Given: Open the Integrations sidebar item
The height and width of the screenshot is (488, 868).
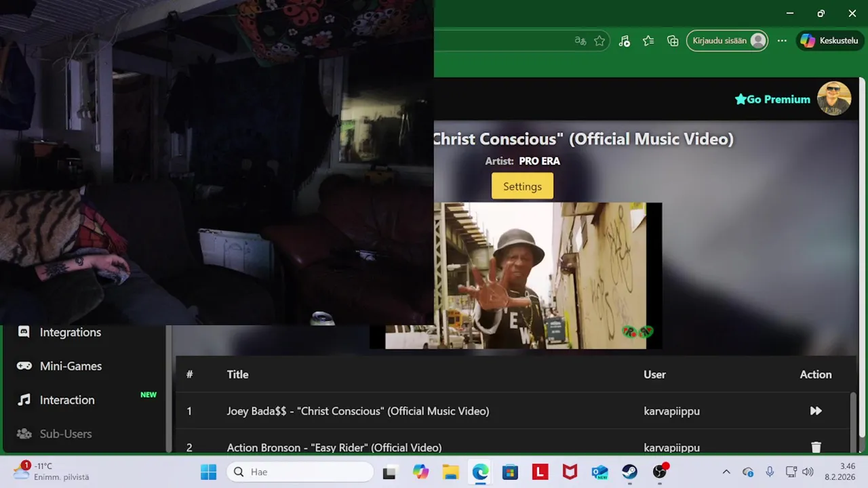Looking at the screenshot, I should [x=70, y=332].
